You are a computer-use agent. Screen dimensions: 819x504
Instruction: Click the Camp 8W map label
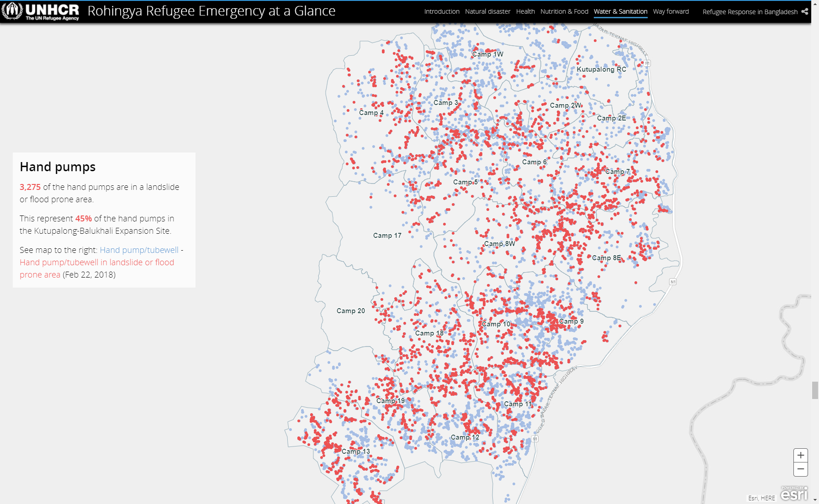pos(500,244)
